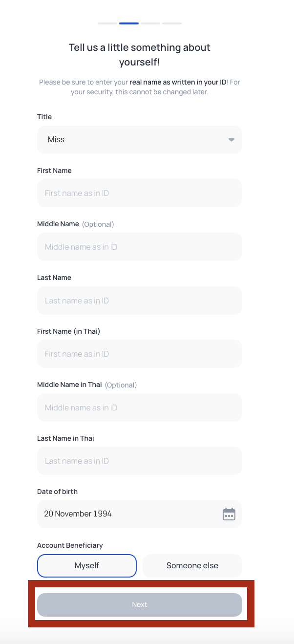Click the Account Beneficiary label
The image size is (294, 644).
click(70, 545)
